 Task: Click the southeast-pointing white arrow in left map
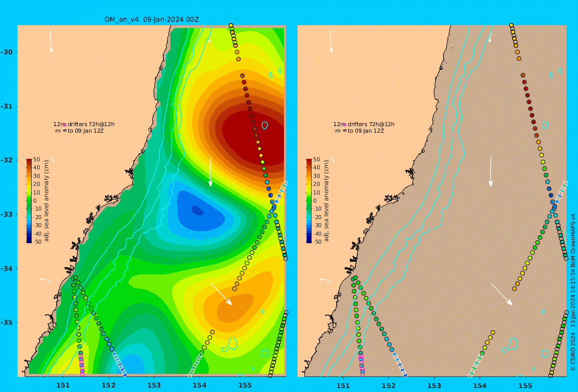click(x=222, y=294)
